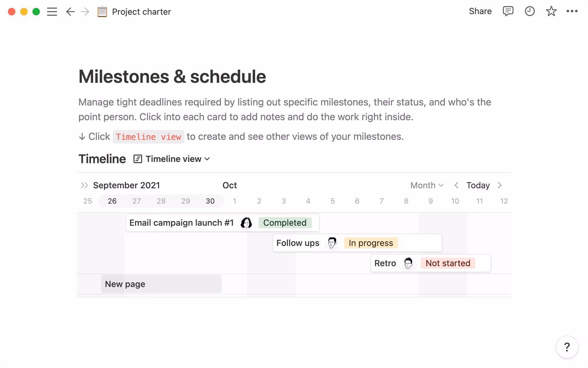Image resolution: width=588 pixels, height=368 pixels.
Task: Open comments with the speech bubble icon
Action: 508,11
